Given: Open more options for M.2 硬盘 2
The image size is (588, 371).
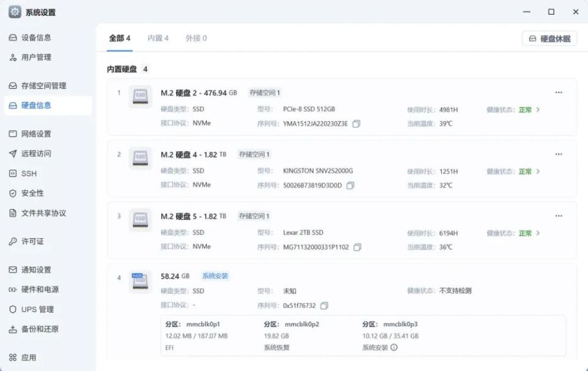Looking at the screenshot, I should tap(558, 92).
